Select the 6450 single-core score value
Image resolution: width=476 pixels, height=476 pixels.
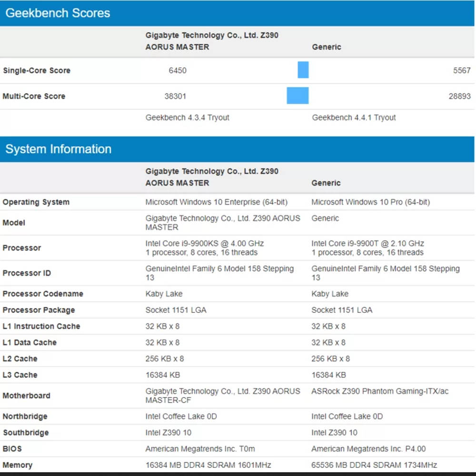(x=177, y=70)
